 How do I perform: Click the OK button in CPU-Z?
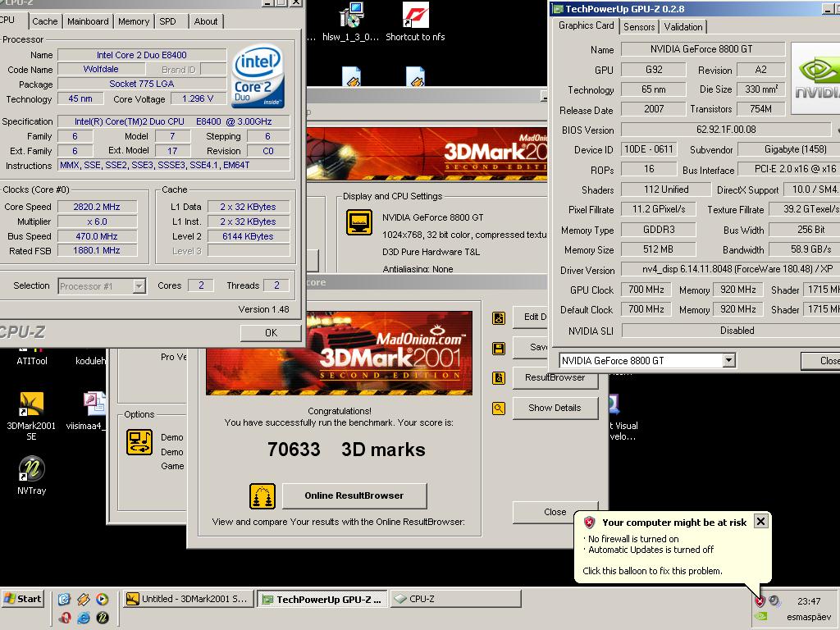click(271, 333)
